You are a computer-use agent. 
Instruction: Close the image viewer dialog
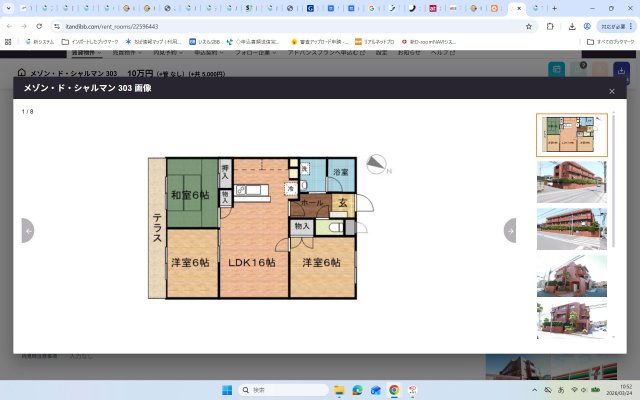point(612,91)
